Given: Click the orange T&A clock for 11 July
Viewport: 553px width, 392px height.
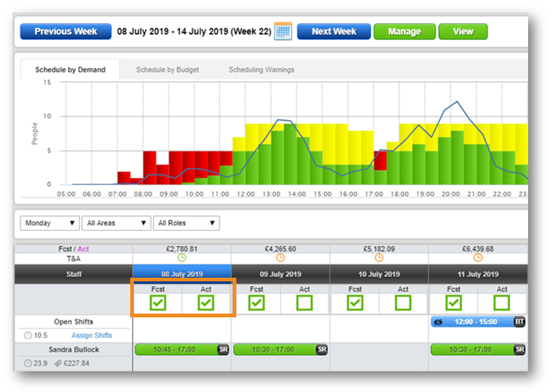Looking at the screenshot, I should [478, 258].
